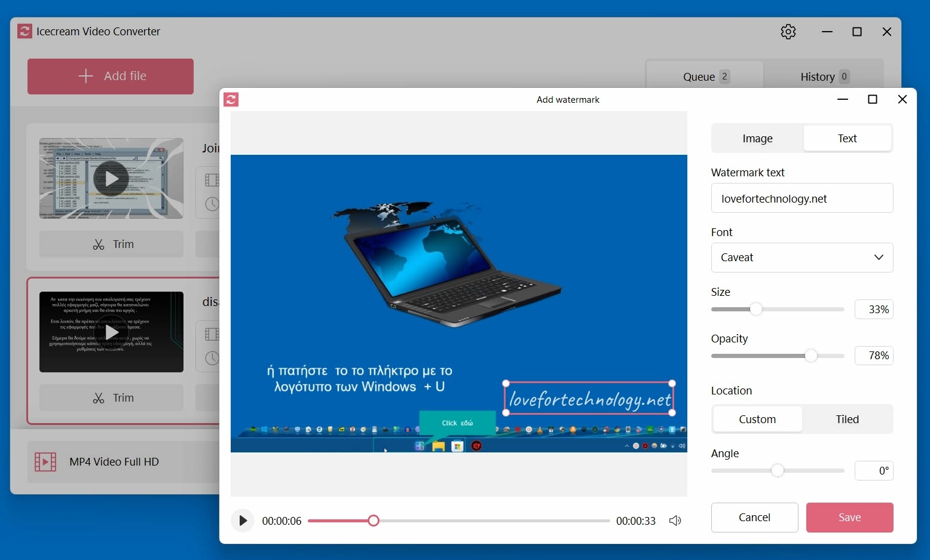
Task: Click the Queue count badge 2
Action: point(724,76)
